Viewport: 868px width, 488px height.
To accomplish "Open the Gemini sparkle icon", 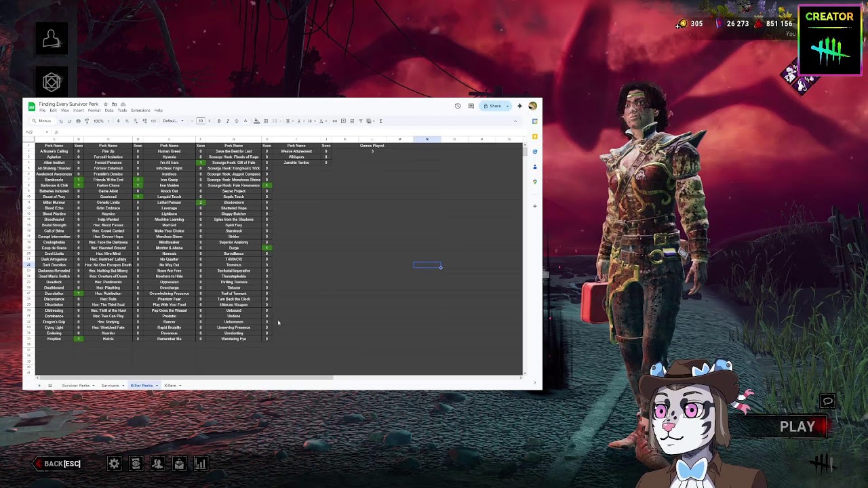I will click(519, 106).
